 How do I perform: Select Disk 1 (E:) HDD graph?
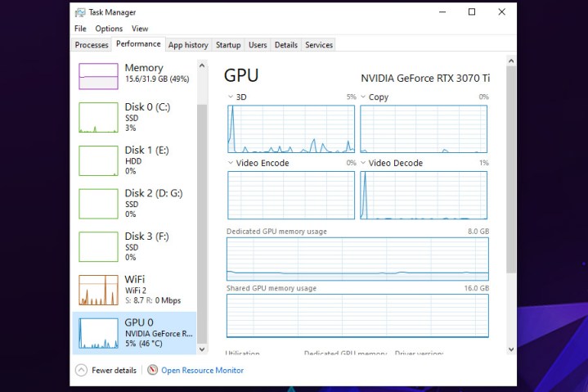tap(98, 160)
